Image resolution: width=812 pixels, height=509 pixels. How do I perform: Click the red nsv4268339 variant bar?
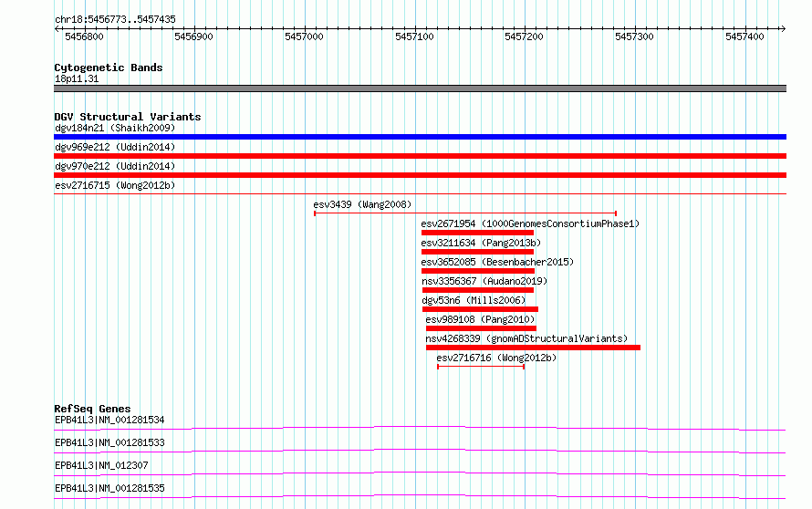point(533,348)
